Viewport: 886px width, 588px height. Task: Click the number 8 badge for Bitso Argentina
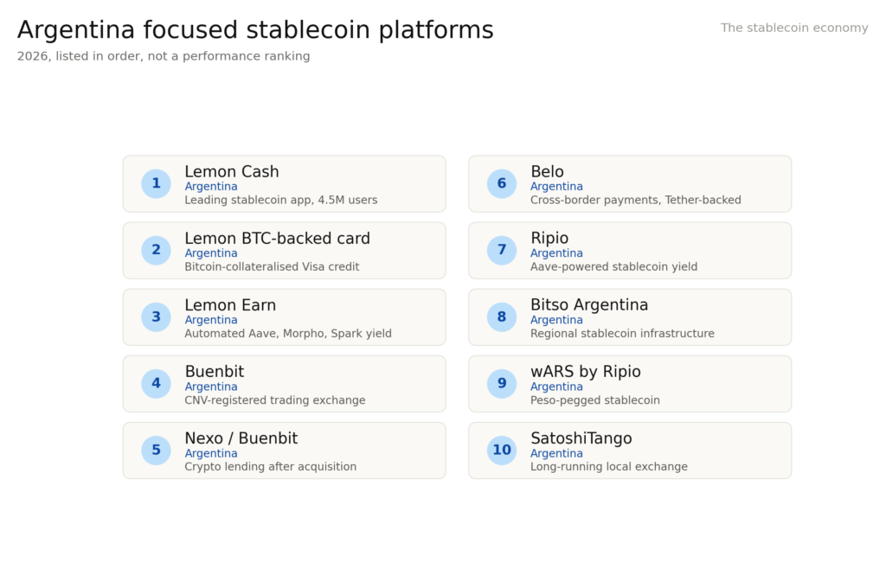pos(502,316)
